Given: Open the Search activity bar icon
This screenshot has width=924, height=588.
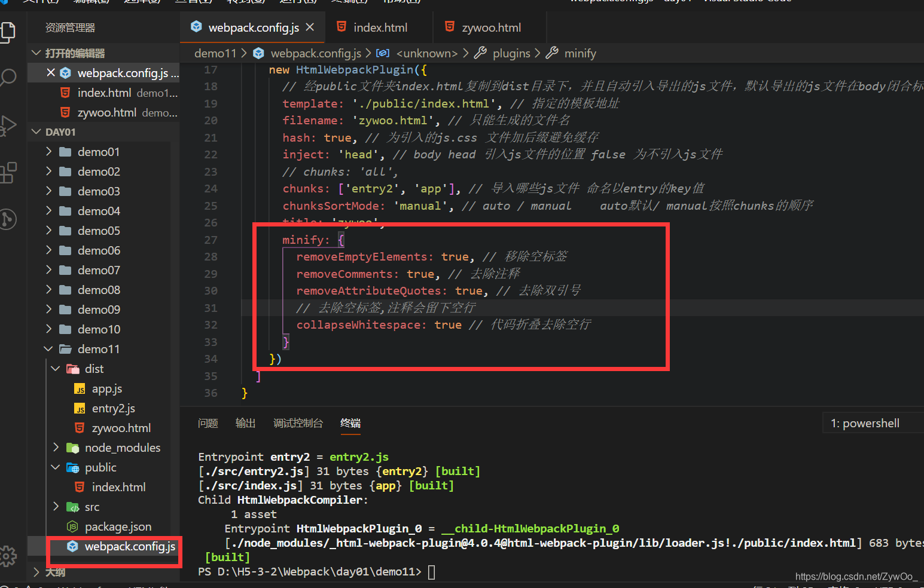Looking at the screenshot, I should click(7, 78).
